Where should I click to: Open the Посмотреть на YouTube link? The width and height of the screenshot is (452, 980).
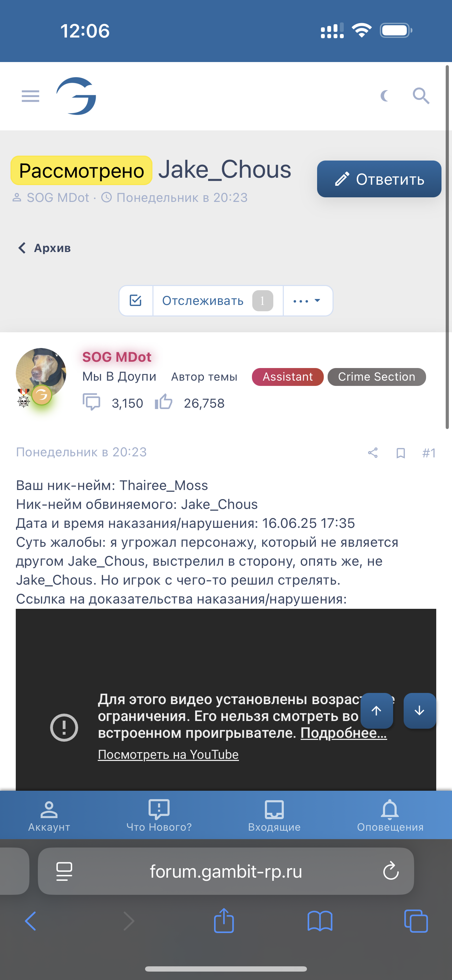point(168,754)
